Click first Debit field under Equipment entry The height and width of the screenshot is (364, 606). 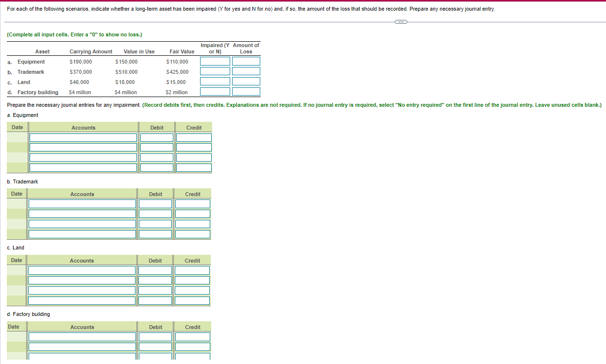(156, 137)
